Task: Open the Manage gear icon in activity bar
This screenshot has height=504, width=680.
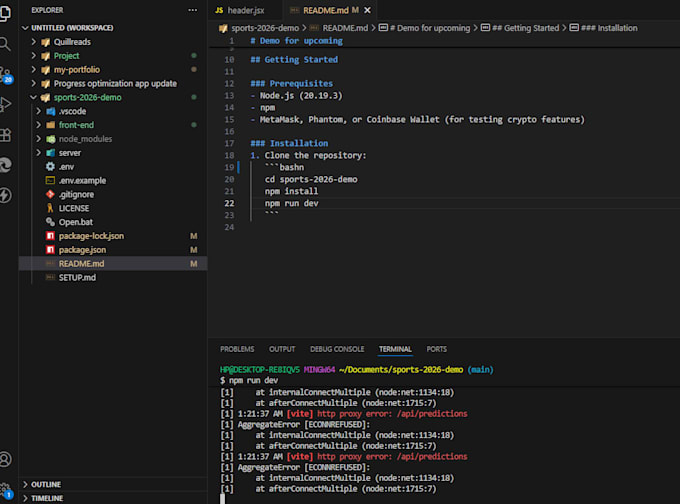Action: tap(6, 490)
